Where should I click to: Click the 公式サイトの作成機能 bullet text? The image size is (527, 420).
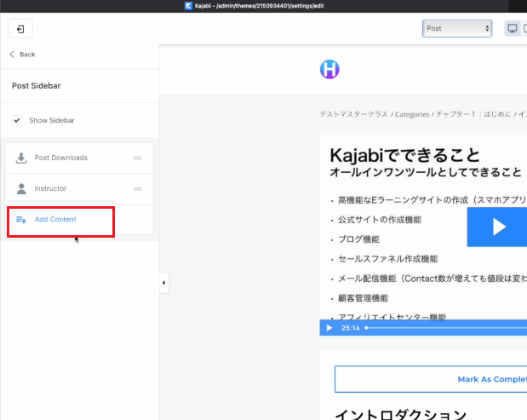380,220
